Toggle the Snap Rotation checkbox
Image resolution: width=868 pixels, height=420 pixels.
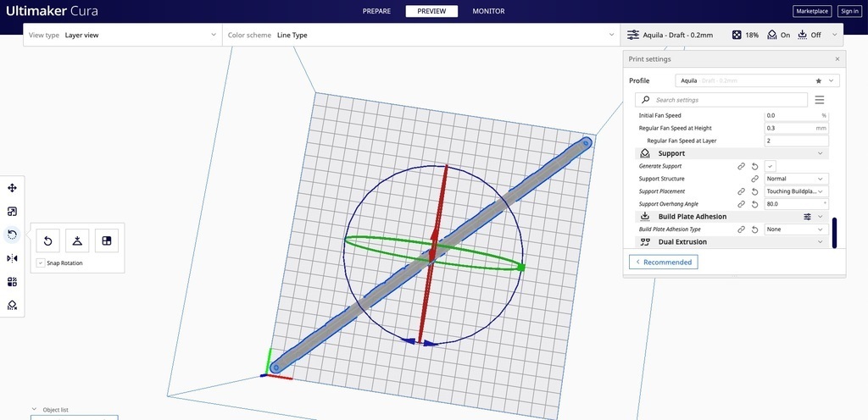[x=41, y=263]
